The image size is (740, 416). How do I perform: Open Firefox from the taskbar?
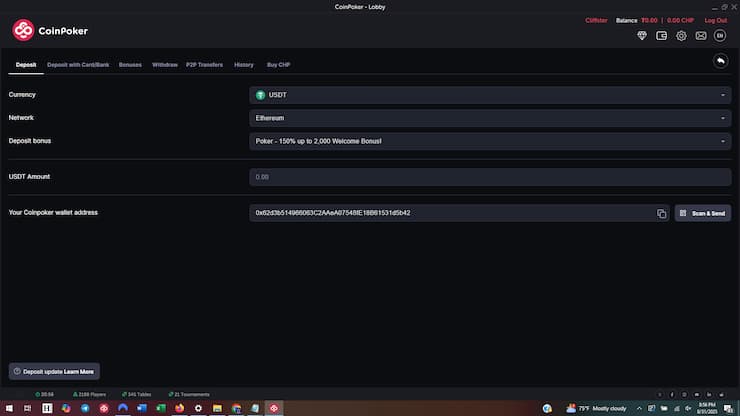[x=179, y=408]
